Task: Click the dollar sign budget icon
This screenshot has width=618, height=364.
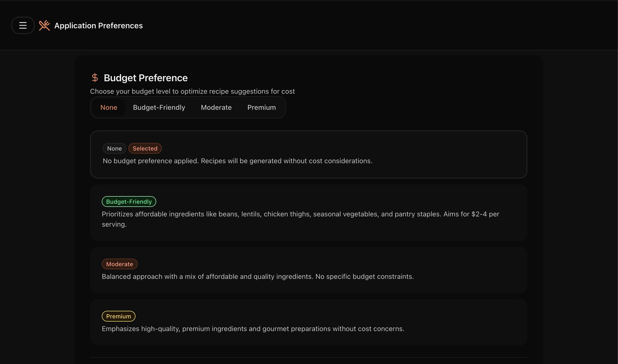Action: [x=95, y=78]
